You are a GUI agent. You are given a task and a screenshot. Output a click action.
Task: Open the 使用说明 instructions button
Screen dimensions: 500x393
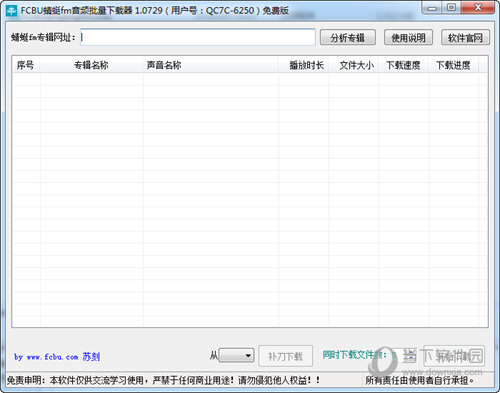coord(408,37)
